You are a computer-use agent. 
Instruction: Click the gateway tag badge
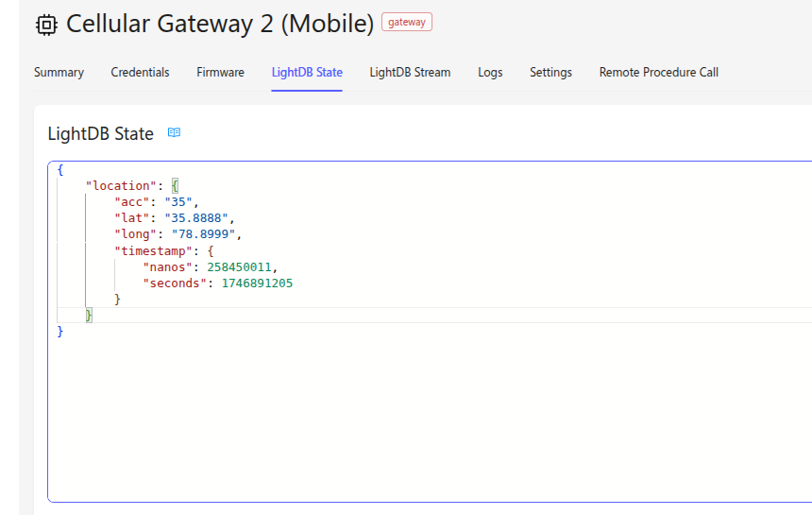point(407,23)
